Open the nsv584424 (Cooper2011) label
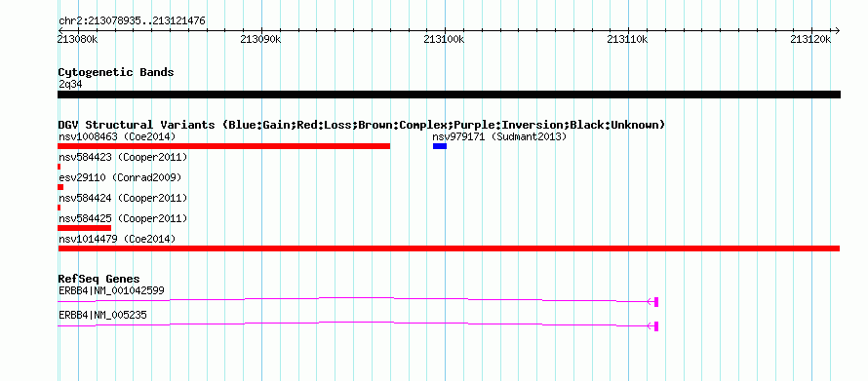The height and width of the screenshot is (381, 868). pyautogui.click(x=123, y=198)
